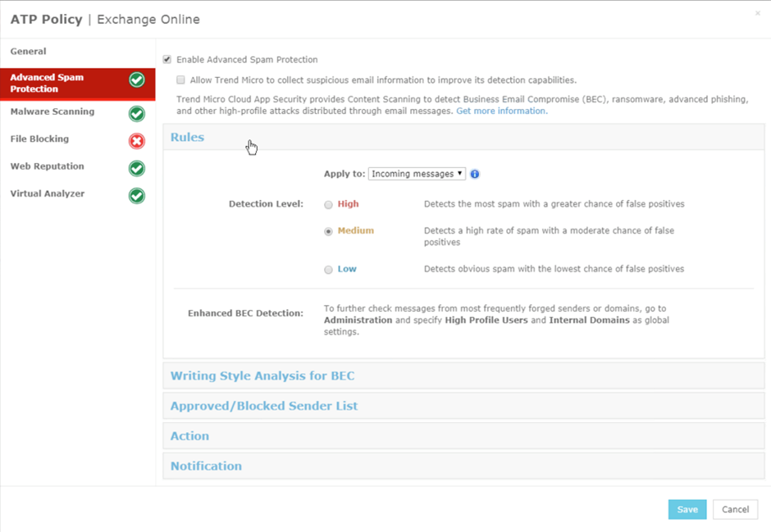The height and width of the screenshot is (532, 771).
Task: Save the ATP policy settings
Action: point(687,509)
